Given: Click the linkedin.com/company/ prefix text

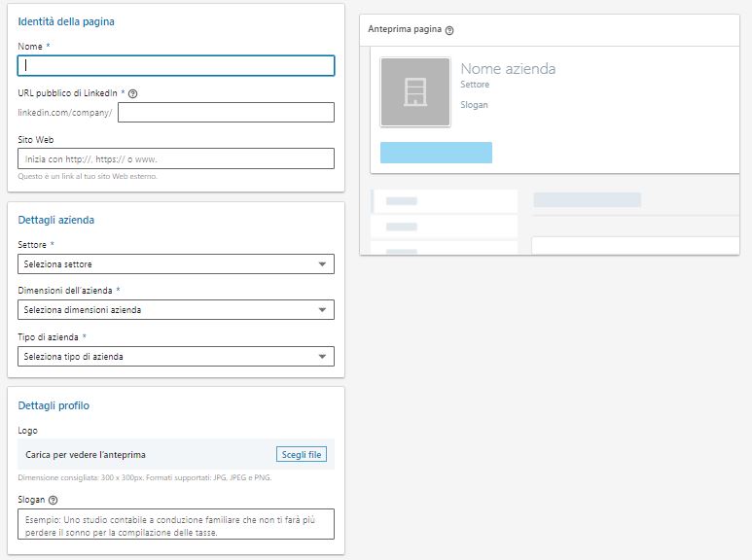Looking at the screenshot, I should (65, 113).
